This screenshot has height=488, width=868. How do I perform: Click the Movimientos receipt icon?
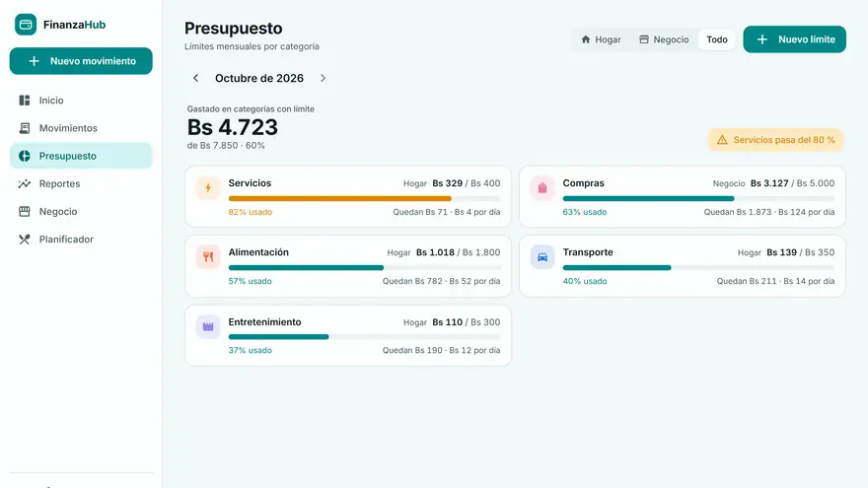click(25, 128)
